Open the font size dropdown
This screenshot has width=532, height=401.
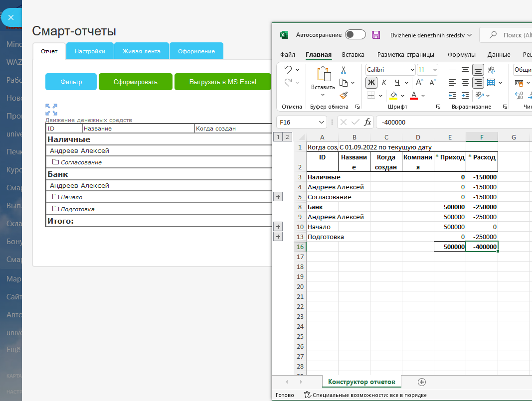435,70
